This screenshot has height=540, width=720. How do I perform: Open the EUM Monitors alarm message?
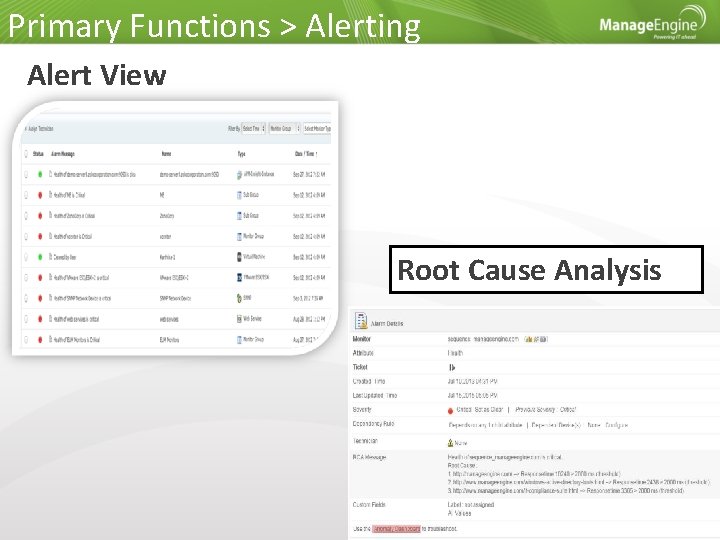(77, 340)
